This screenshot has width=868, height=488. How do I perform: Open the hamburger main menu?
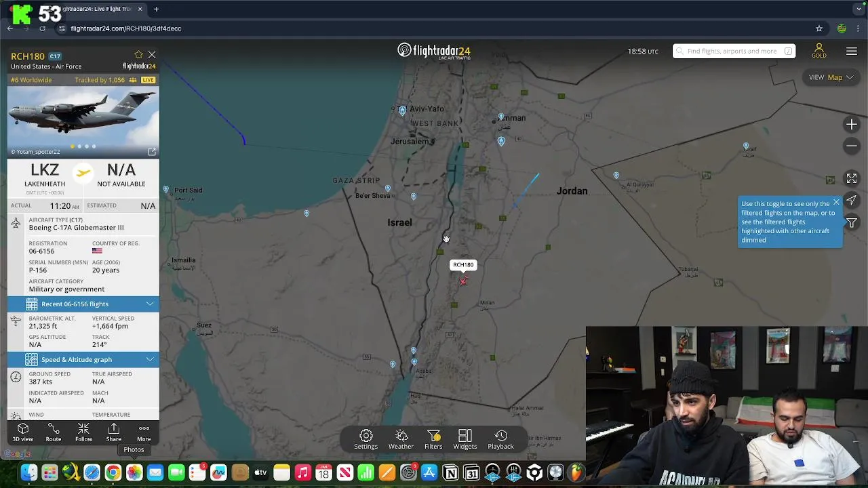click(x=852, y=52)
